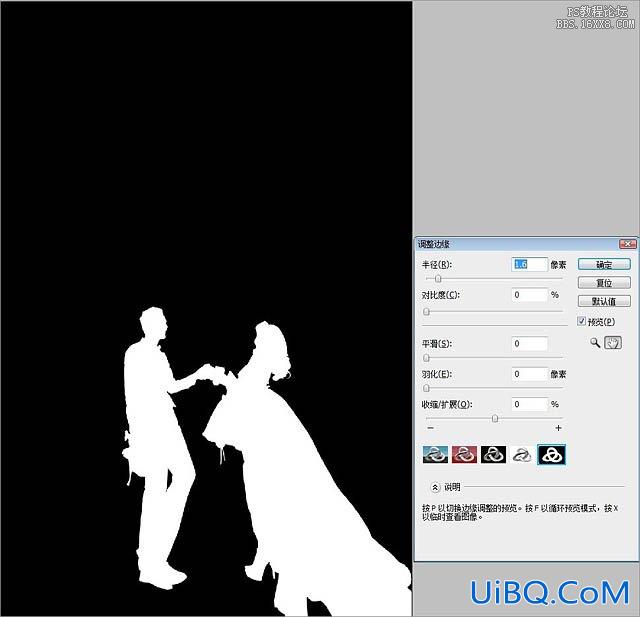
Task: Select the Zoom magnifier tool
Action: click(x=595, y=343)
